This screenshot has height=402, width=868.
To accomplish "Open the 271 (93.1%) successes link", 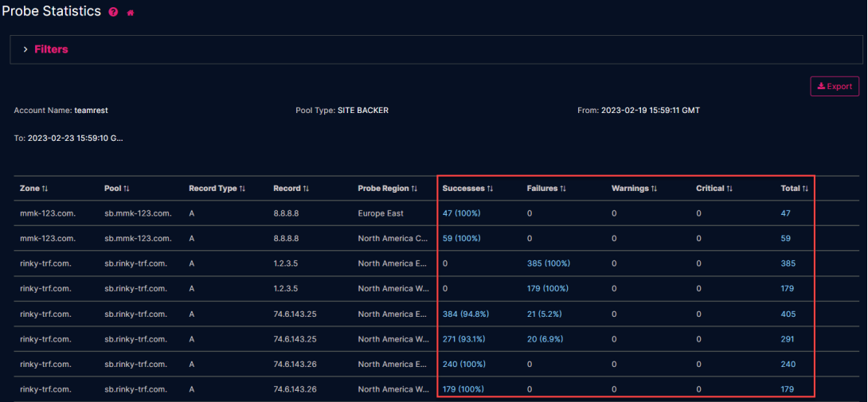I will [464, 339].
